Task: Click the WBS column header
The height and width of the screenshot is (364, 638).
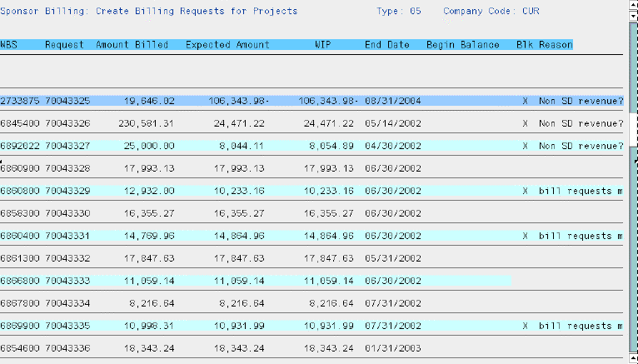Action: point(10,44)
